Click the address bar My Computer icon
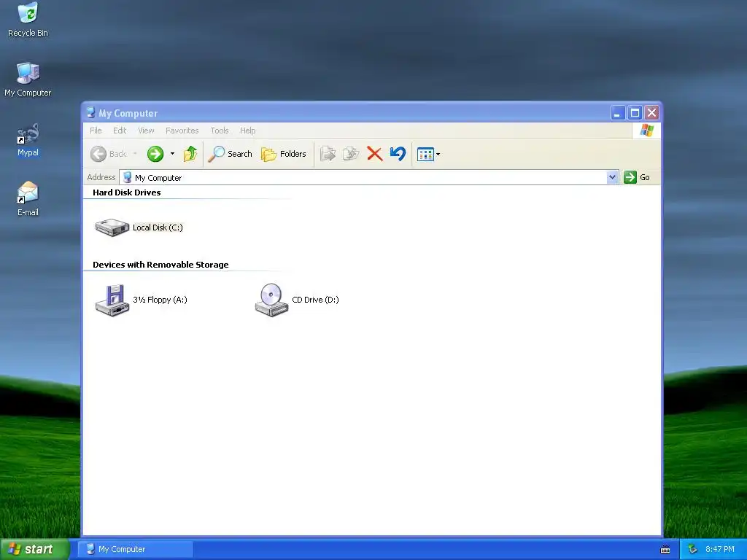The height and width of the screenshot is (560, 747). pyautogui.click(x=127, y=178)
